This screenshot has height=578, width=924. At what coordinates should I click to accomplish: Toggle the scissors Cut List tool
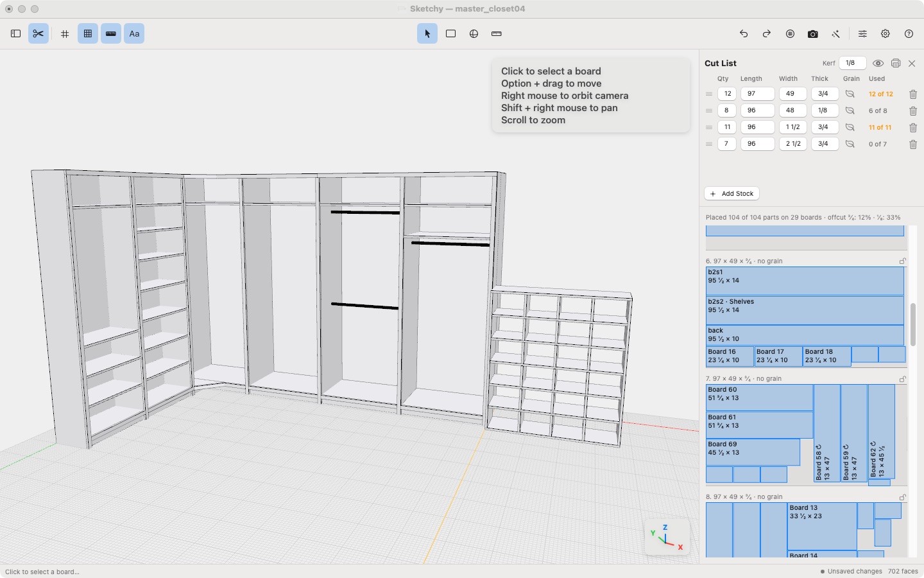[38, 34]
